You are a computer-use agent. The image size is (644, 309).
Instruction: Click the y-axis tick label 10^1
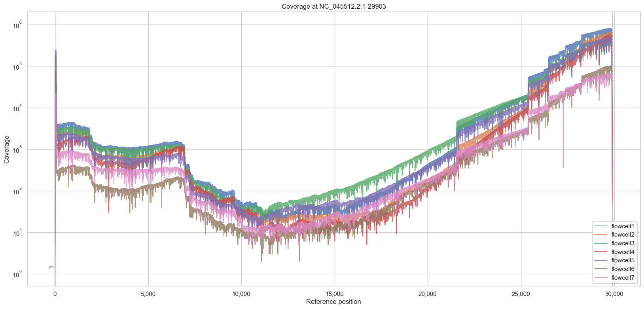click(x=18, y=232)
